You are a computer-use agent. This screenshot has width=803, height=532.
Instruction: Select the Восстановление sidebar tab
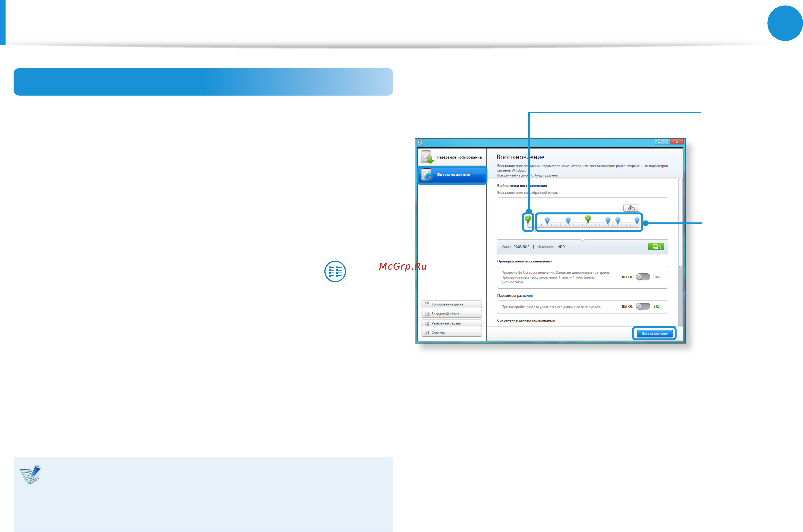point(452,175)
